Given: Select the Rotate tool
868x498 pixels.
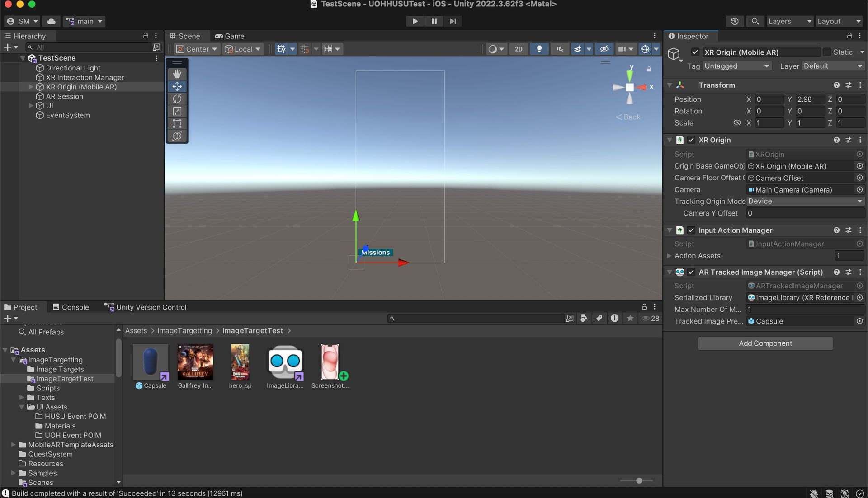Looking at the screenshot, I should click(x=177, y=99).
